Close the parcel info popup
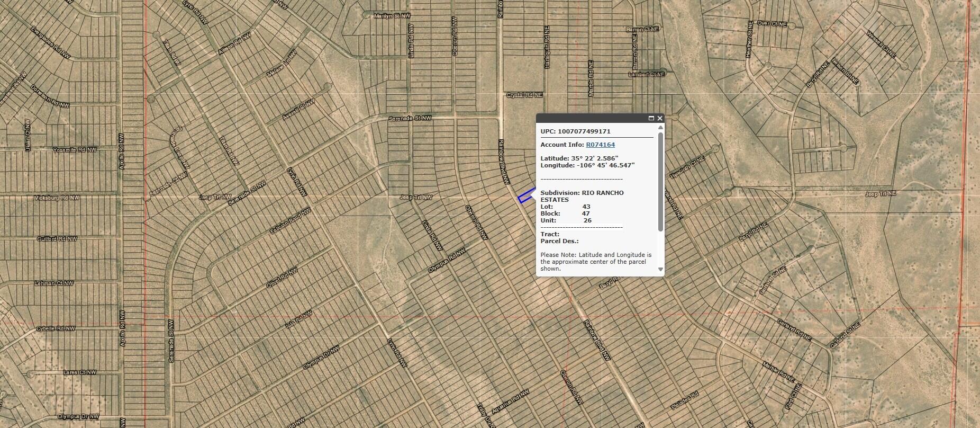 pyautogui.click(x=660, y=118)
